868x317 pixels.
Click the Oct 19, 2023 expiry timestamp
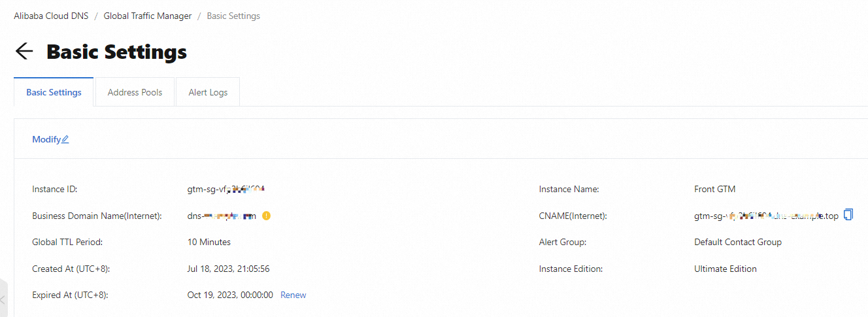(x=230, y=295)
